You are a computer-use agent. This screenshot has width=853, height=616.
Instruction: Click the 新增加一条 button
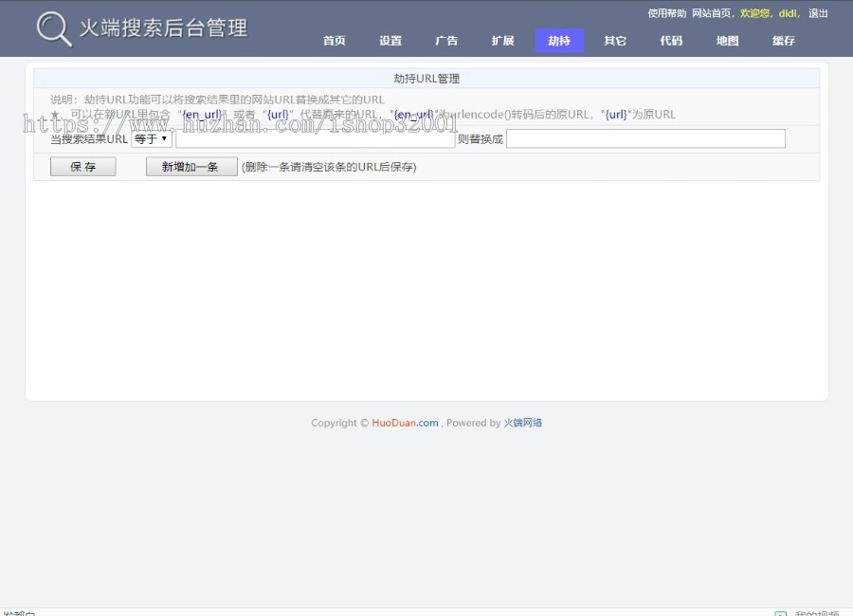[x=191, y=167]
